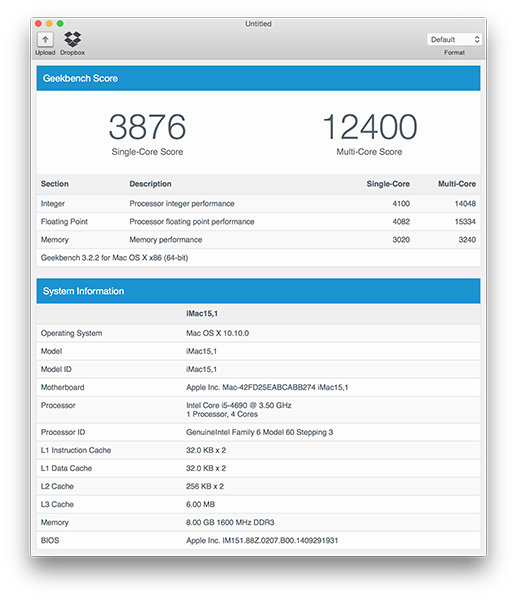The width and height of the screenshot is (517, 600).
Task: Click the Single-Core column header
Action: 388,184
